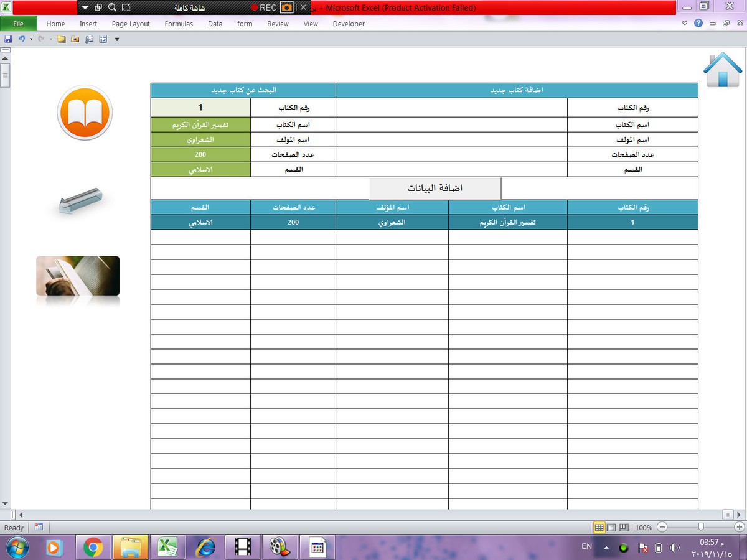
Task: Open the View tab
Action: pyautogui.click(x=311, y=24)
